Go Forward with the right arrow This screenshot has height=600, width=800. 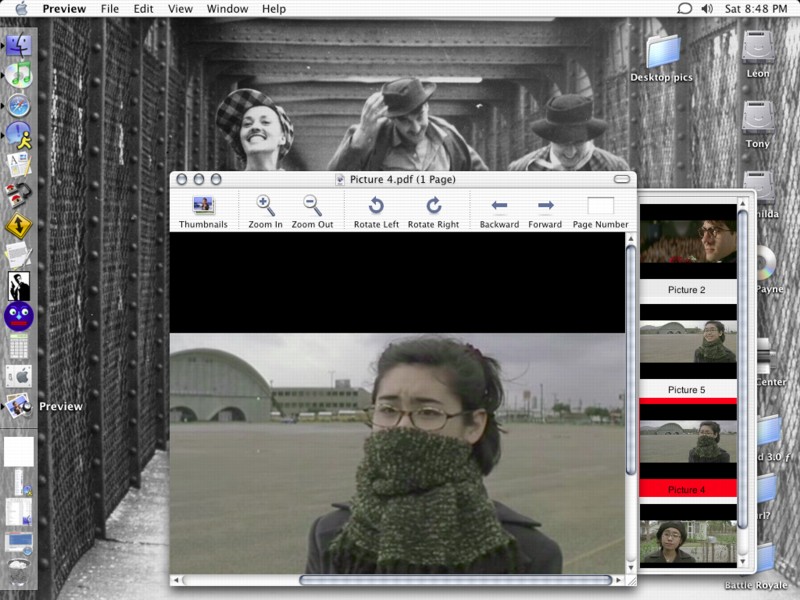pyautogui.click(x=545, y=206)
